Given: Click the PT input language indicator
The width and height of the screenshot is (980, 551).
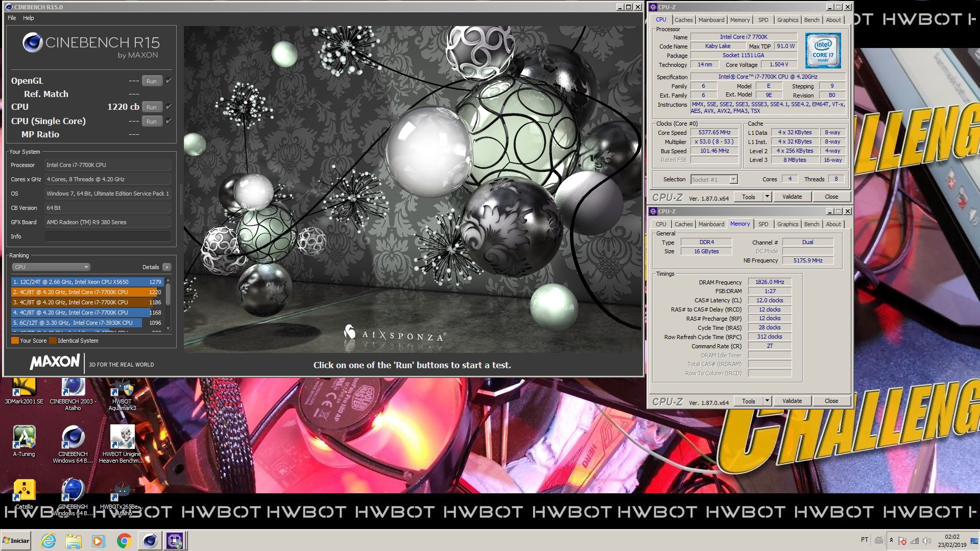Looking at the screenshot, I should coord(864,540).
